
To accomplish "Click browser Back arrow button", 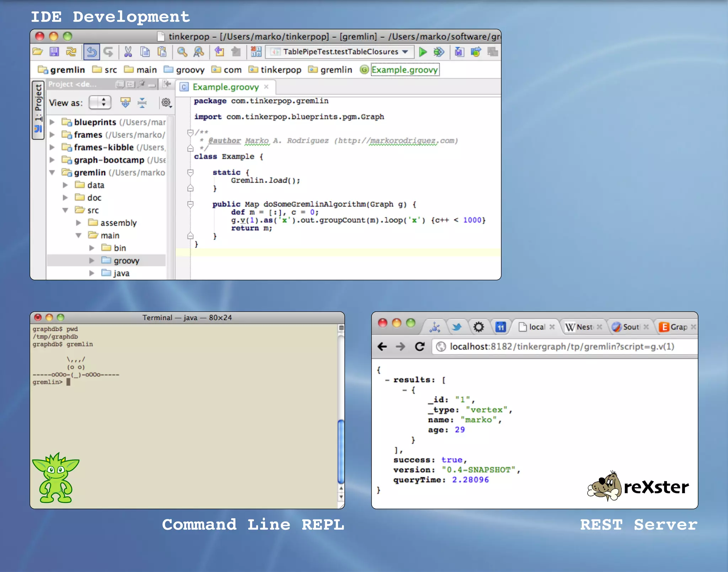I will [382, 346].
